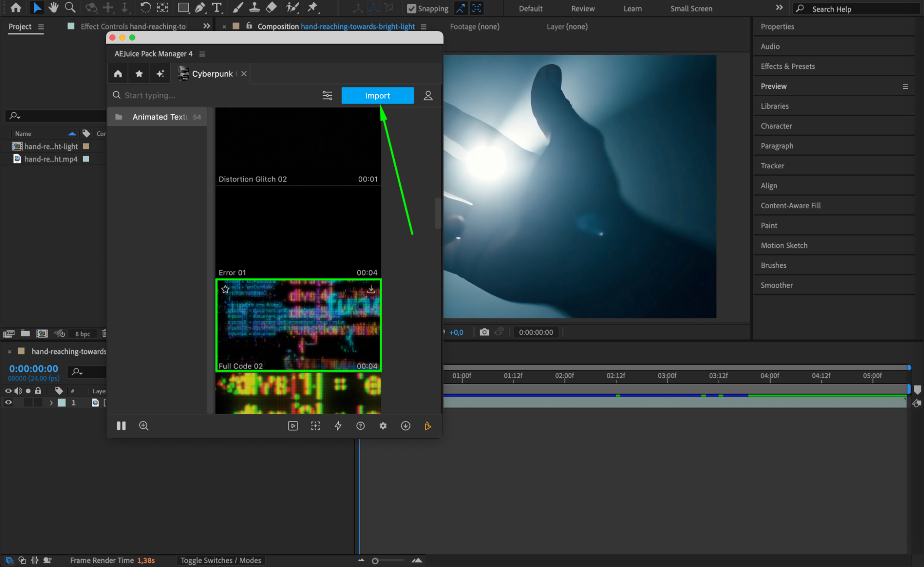Select the Pen tool in top toolbar
The width and height of the screenshot is (924, 567).
[x=200, y=7]
